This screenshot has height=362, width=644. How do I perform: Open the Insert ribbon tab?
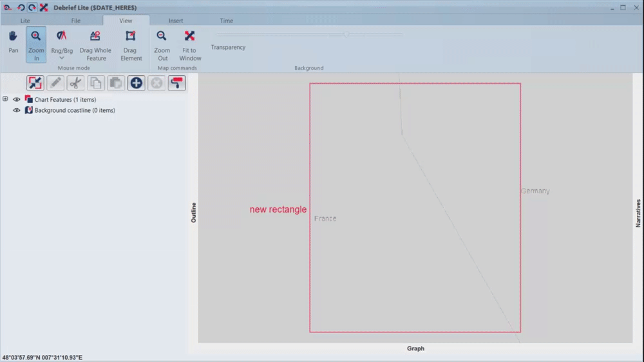click(x=176, y=21)
